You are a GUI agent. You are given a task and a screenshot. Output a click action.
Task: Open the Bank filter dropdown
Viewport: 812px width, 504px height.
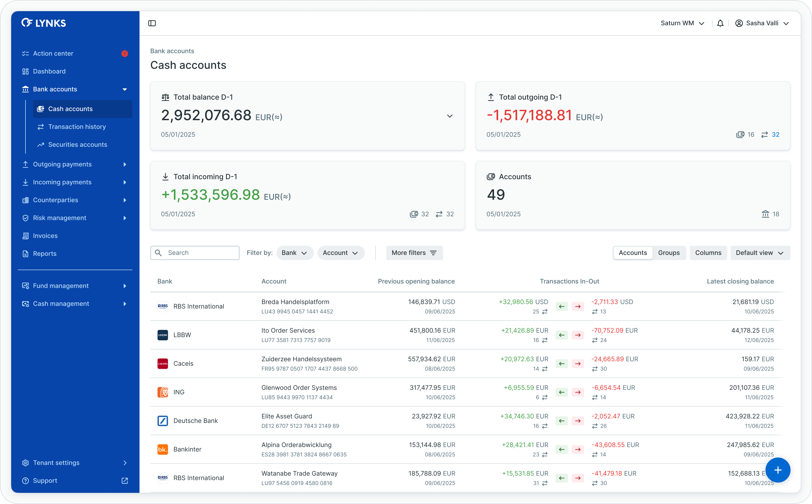[294, 253]
